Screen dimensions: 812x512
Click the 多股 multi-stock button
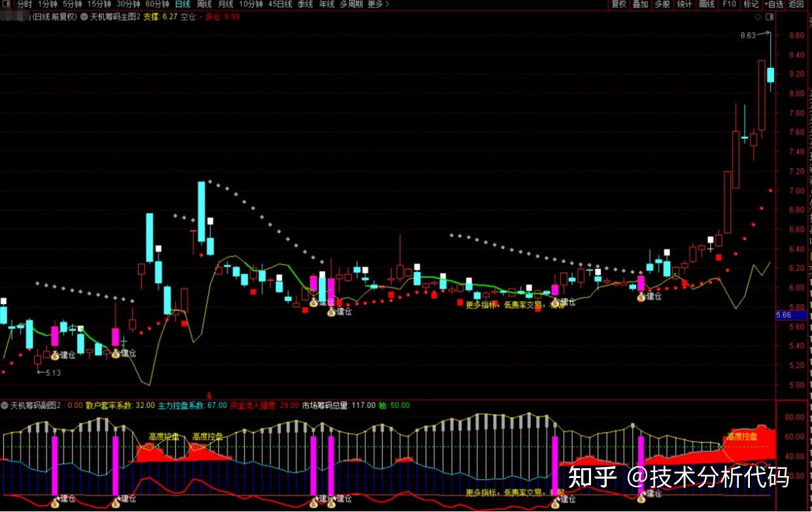point(662,4)
